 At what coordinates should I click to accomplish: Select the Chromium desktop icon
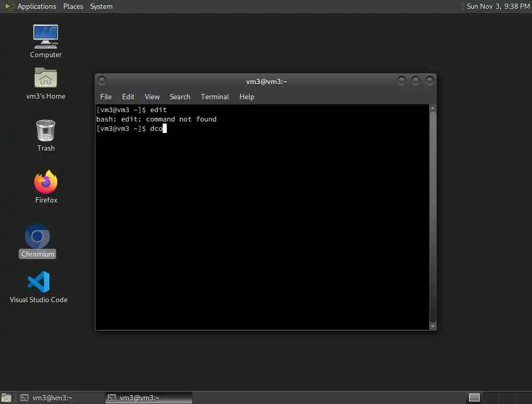[x=37, y=241]
